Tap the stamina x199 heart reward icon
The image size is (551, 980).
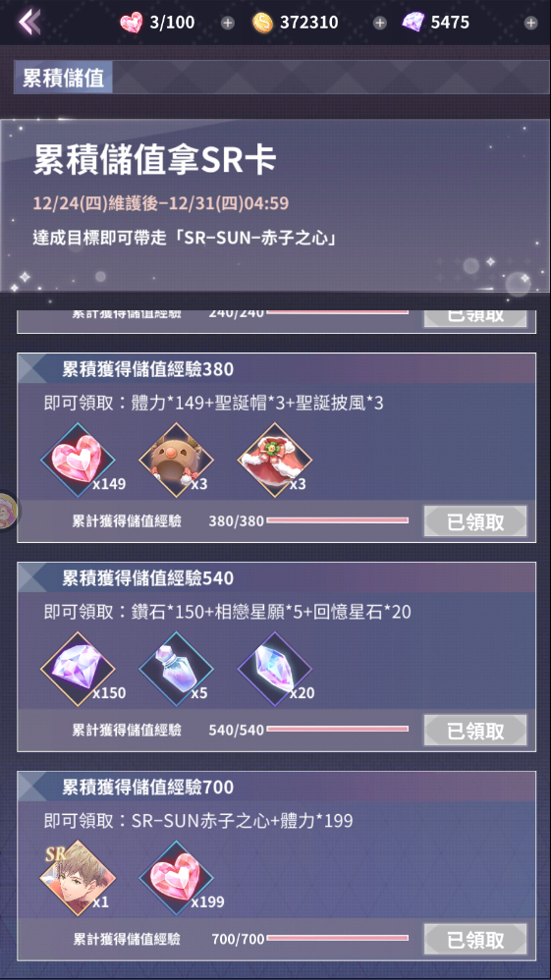pos(177,878)
